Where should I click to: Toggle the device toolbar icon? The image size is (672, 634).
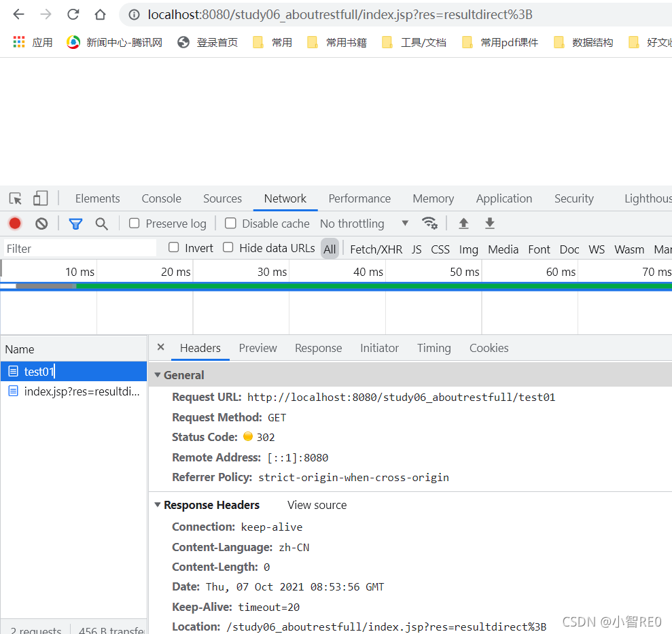point(40,198)
